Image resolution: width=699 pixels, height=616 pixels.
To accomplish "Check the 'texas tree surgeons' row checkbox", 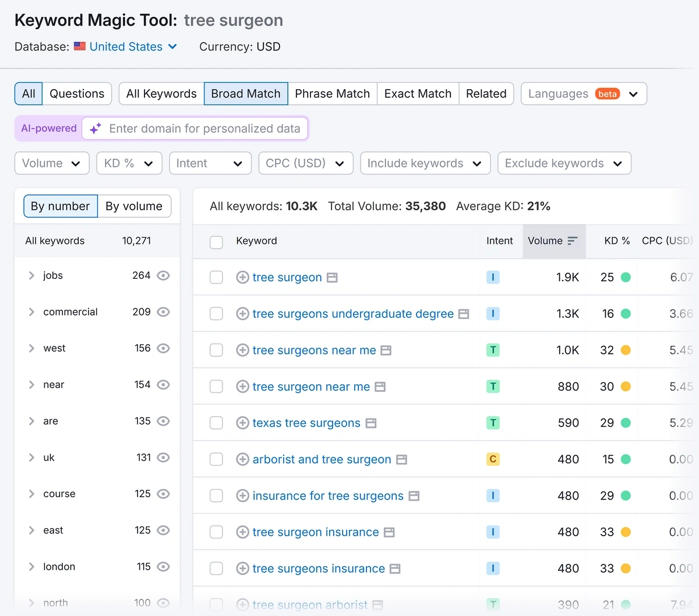I will click(216, 423).
